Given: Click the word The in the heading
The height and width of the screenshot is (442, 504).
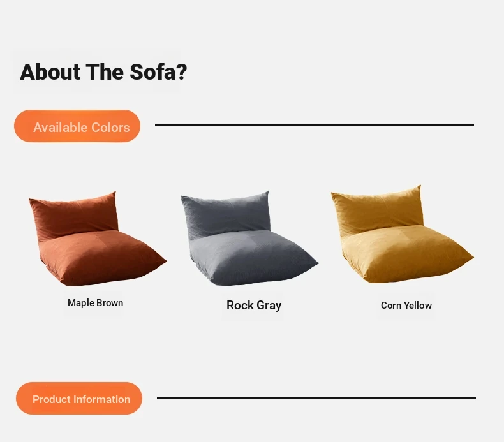Looking at the screenshot, I should tap(105, 72).
